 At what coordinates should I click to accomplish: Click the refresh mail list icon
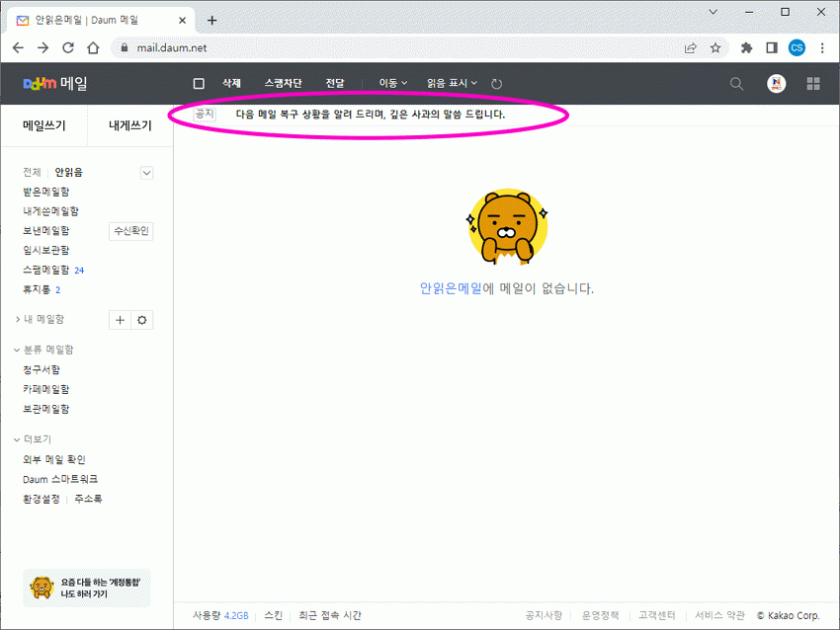tap(497, 84)
